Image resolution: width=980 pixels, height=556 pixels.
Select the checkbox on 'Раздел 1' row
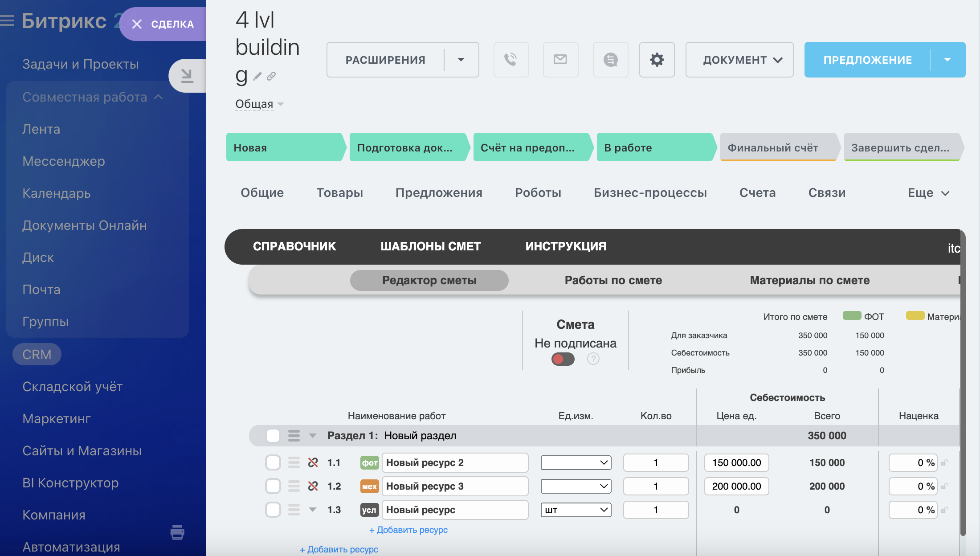pyautogui.click(x=273, y=436)
